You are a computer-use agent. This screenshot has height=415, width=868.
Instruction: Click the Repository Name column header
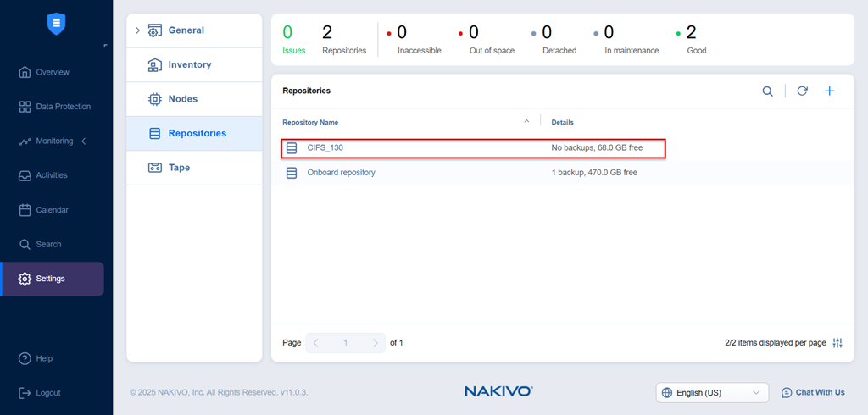click(x=310, y=122)
